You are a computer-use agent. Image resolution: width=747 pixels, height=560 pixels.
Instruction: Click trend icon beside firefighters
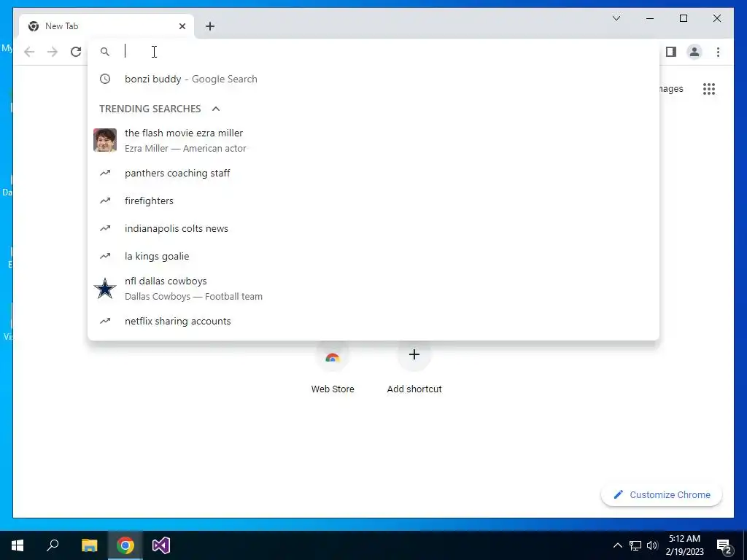(x=105, y=201)
